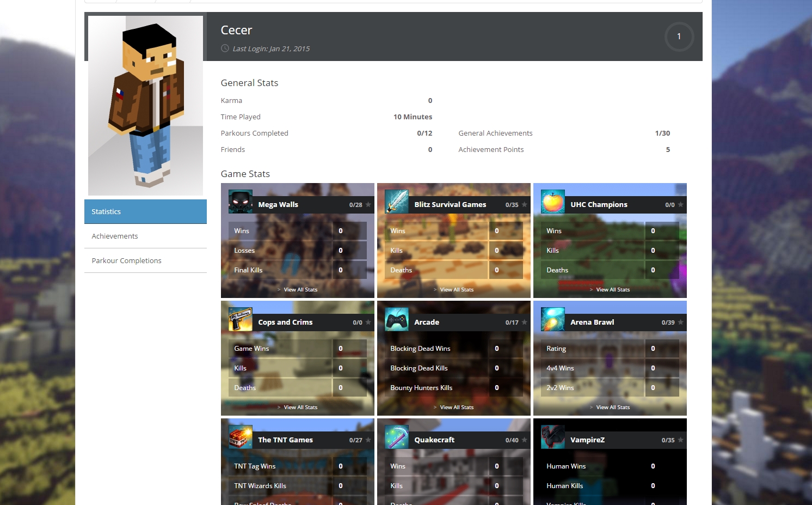Click the 2v2 Wins row

(x=610, y=388)
